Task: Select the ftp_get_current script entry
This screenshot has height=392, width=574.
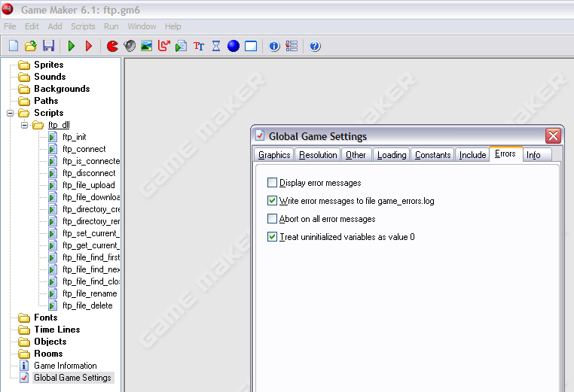Action: point(91,245)
